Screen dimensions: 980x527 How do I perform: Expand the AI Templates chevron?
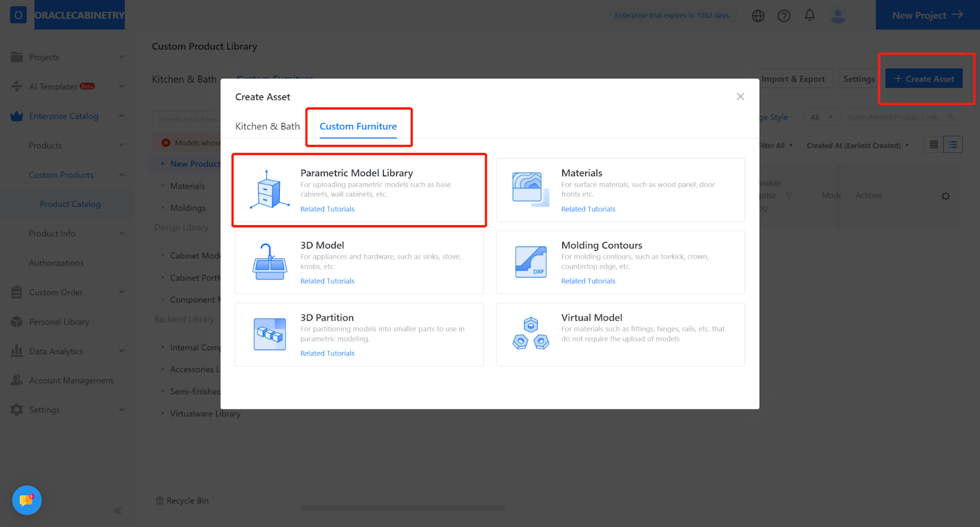pos(121,86)
